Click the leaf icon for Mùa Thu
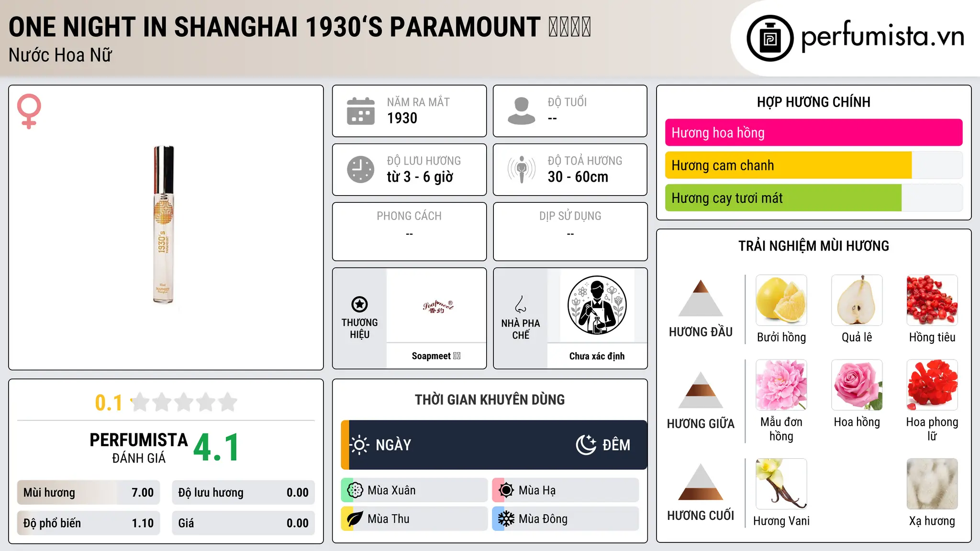 click(x=355, y=519)
